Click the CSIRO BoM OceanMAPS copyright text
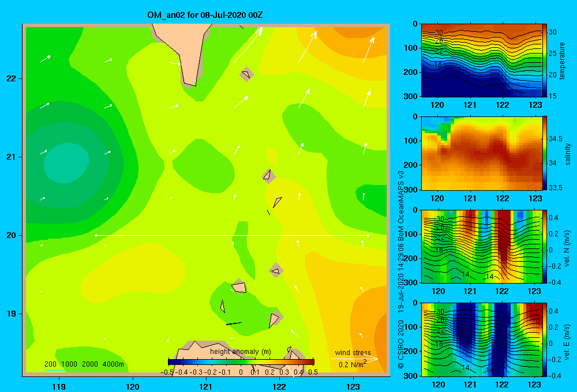 tap(401, 269)
